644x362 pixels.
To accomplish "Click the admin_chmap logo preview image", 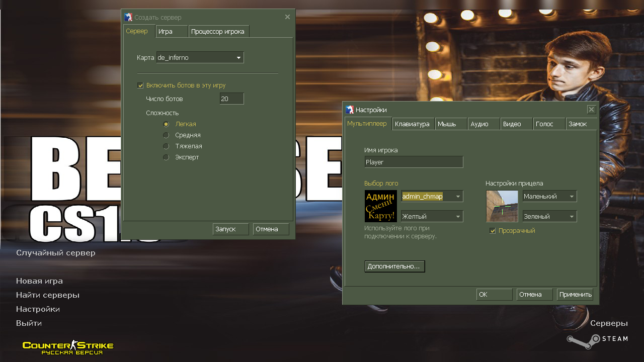I will [380, 206].
